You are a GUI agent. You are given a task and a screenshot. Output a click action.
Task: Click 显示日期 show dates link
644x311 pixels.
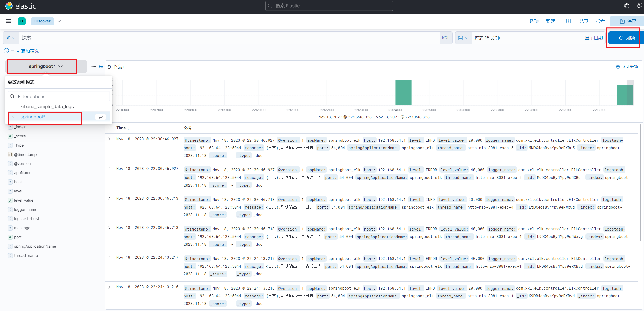(594, 38)
